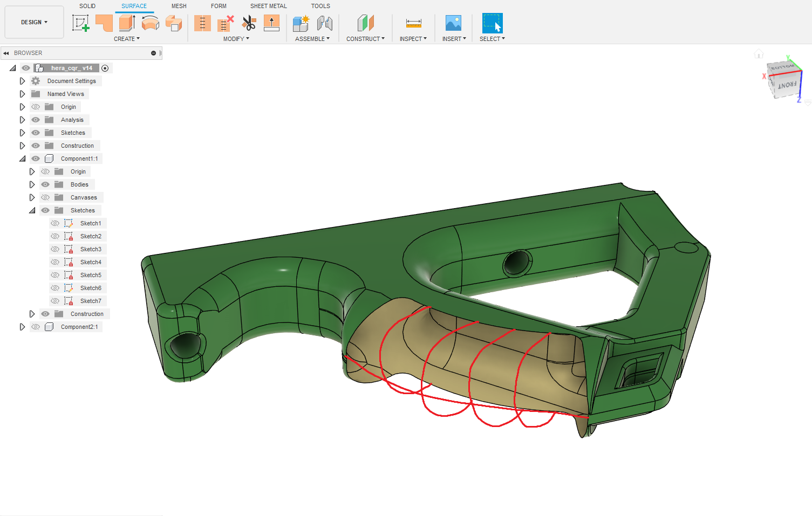The image size is (812, 516).
Task: Click the Trim scissors tool in Modify
Action: pyautogui.click(x=249, y=23)
